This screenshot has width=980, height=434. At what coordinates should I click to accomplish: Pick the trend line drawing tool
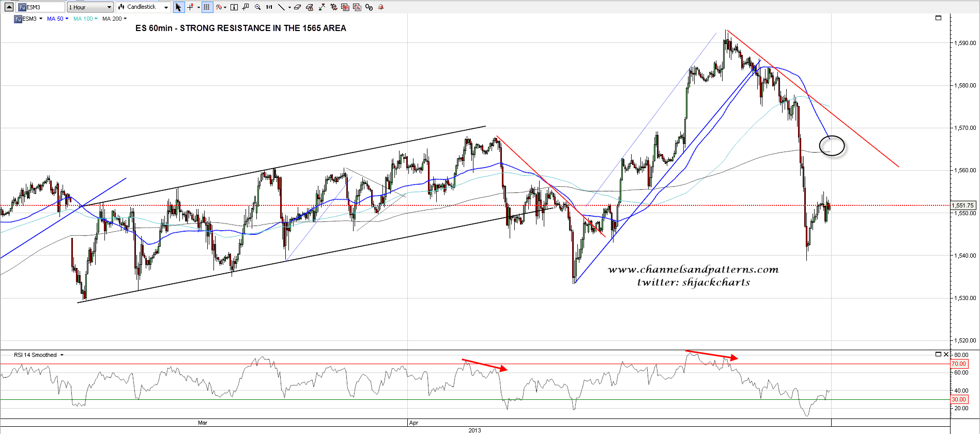[x=281, y=7]
